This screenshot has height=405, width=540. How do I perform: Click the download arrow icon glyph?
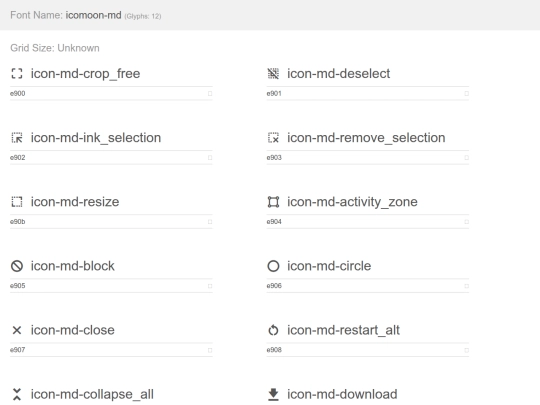[273, 394]
